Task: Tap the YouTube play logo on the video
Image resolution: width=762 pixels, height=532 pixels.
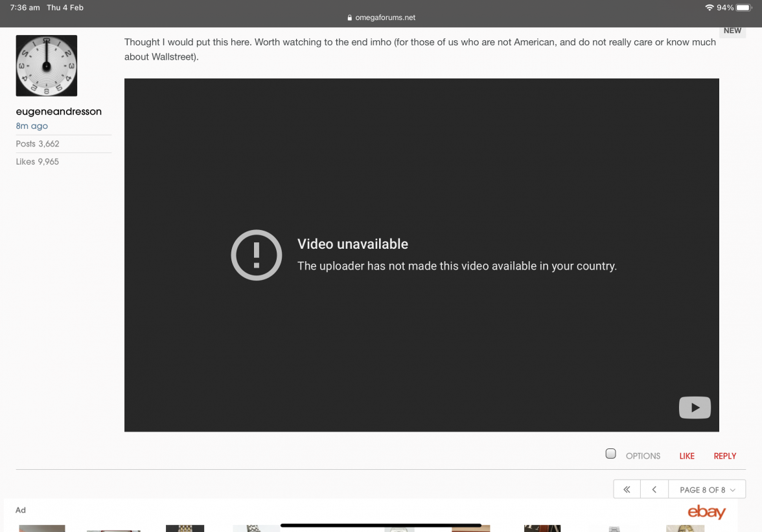Action: 695,408
